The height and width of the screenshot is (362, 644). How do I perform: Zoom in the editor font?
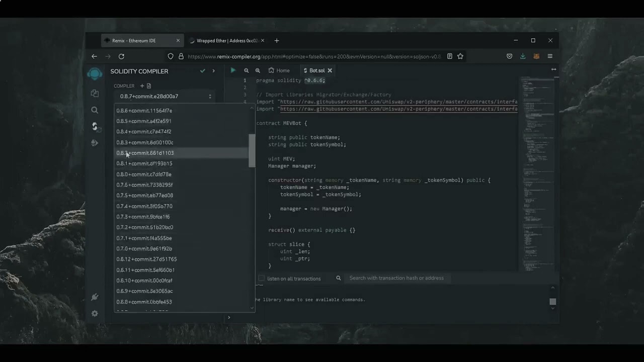click(x=258, y=70)
